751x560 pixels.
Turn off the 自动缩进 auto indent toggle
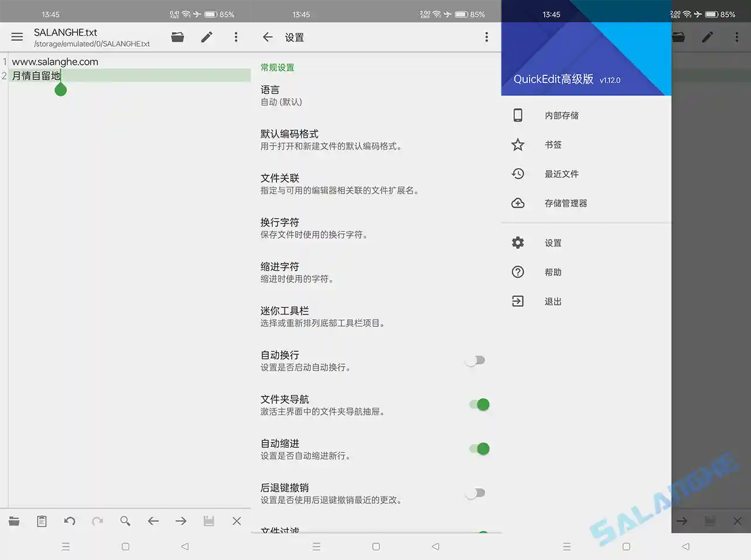[479, 448]
